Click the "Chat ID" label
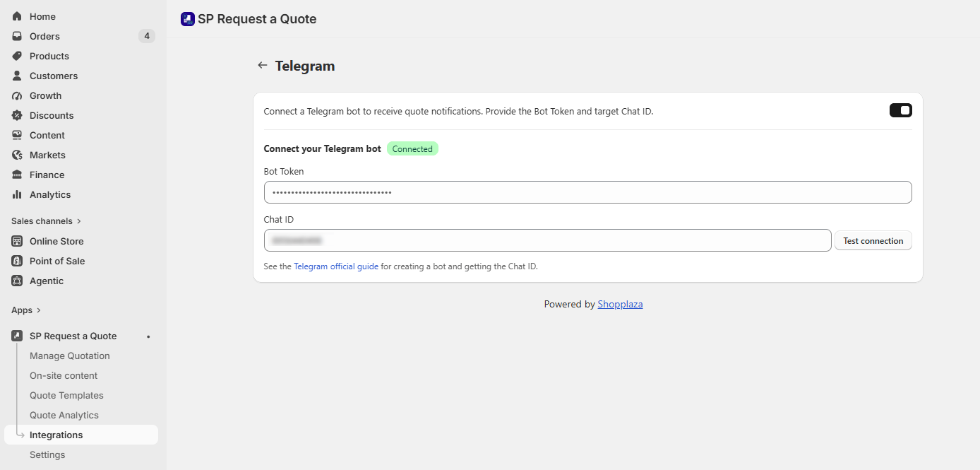The image size is (980, 470). coord(279,219)
